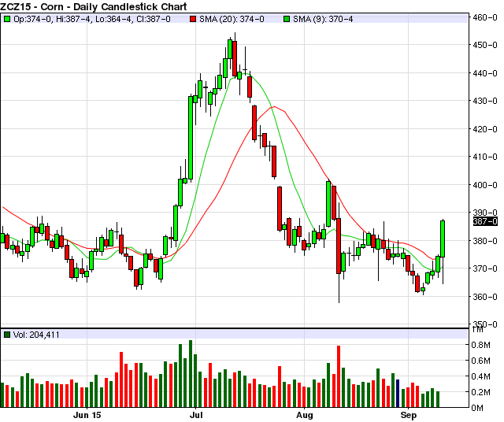Click the '430-0' price axis label
504x422 pixels.
pos(485,101)
